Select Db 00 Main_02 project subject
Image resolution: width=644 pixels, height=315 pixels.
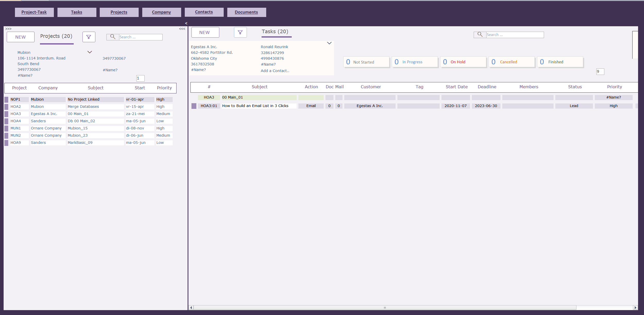[x=95, y=121]
